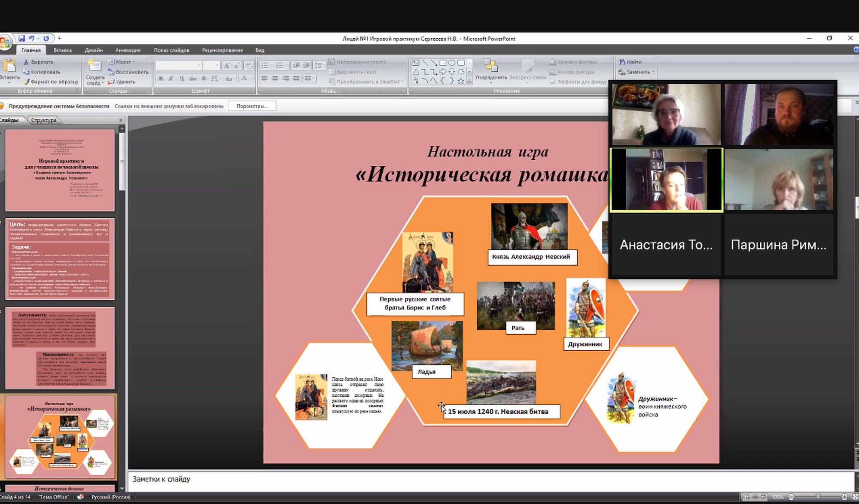Switch to the Структура outline tab

point(44,120)
